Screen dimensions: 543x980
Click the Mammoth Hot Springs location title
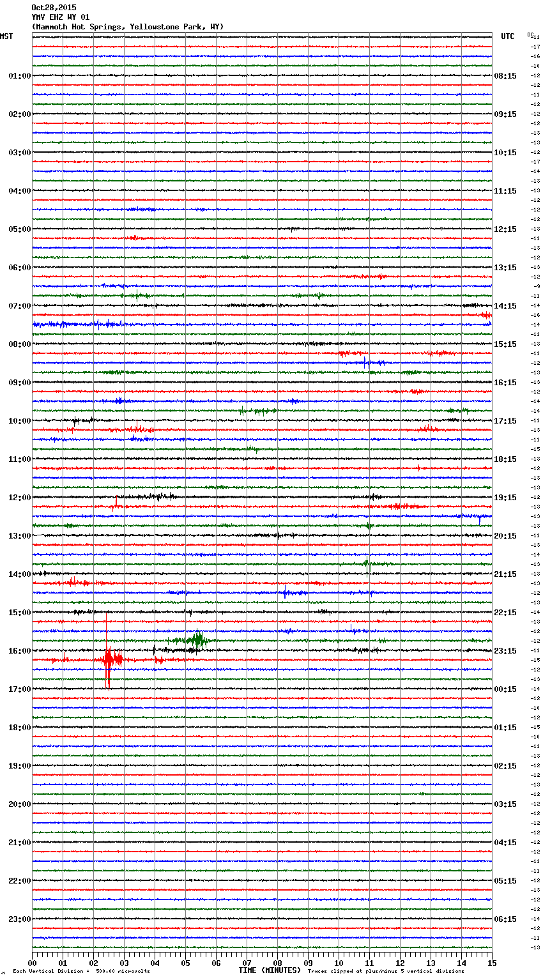pos(128,27)
